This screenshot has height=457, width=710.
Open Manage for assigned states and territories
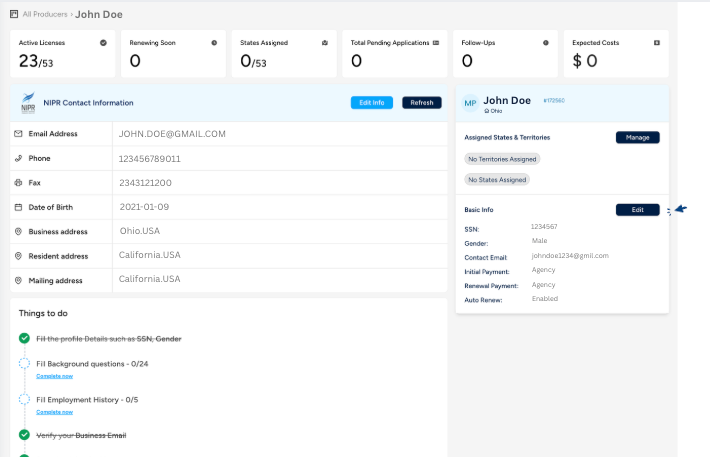click(x=637, y=137)
